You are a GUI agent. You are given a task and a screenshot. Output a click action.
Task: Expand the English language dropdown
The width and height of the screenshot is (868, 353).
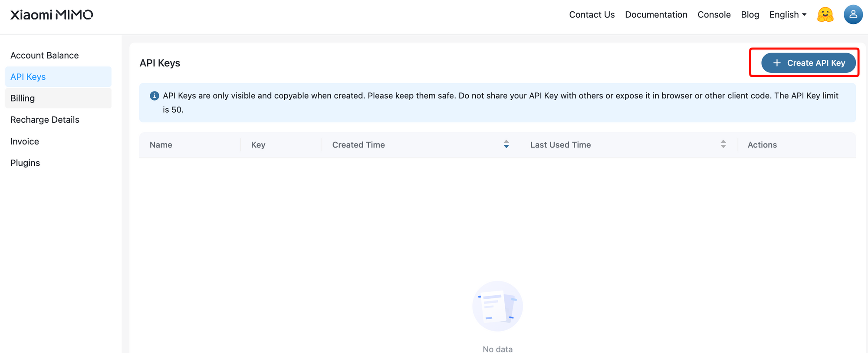pos(788,15)
